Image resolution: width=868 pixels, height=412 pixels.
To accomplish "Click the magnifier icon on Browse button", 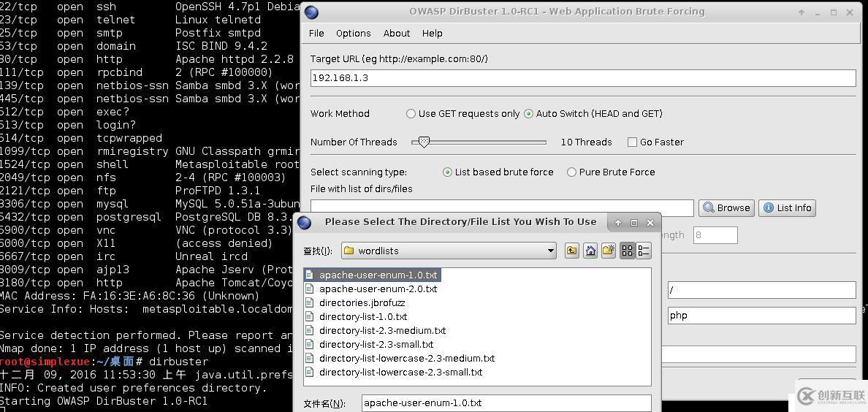I will coord(709,208).
